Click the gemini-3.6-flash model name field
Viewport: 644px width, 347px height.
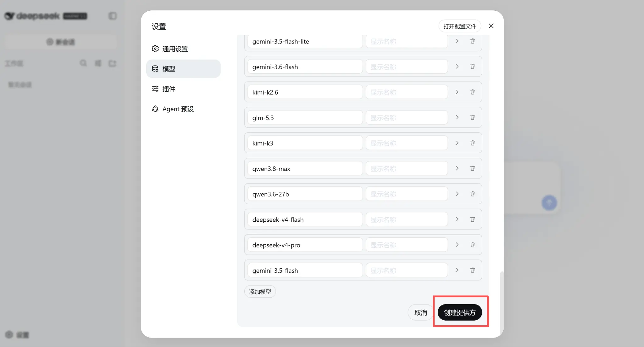[305, 67]
